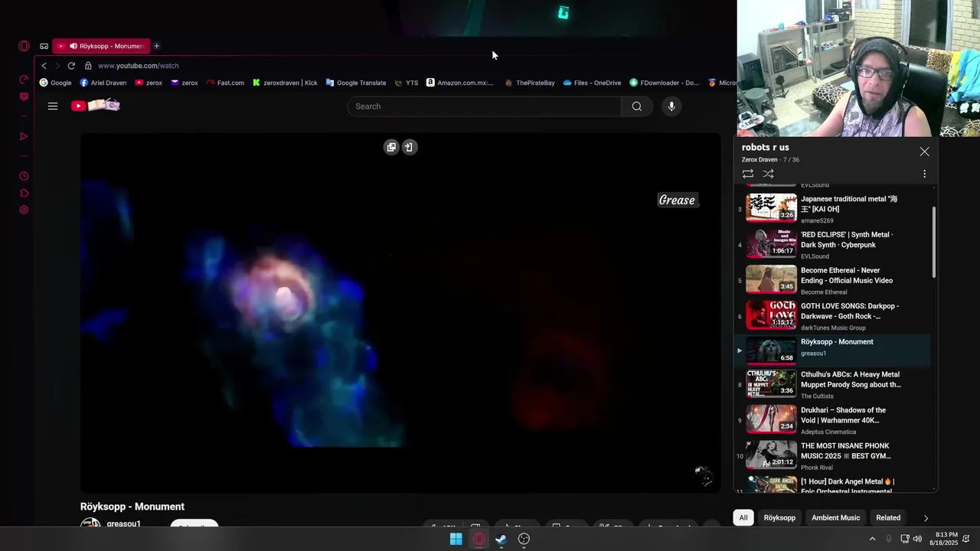Select the All filter chip
Screen dimensions: 980x551
point(743,518)
